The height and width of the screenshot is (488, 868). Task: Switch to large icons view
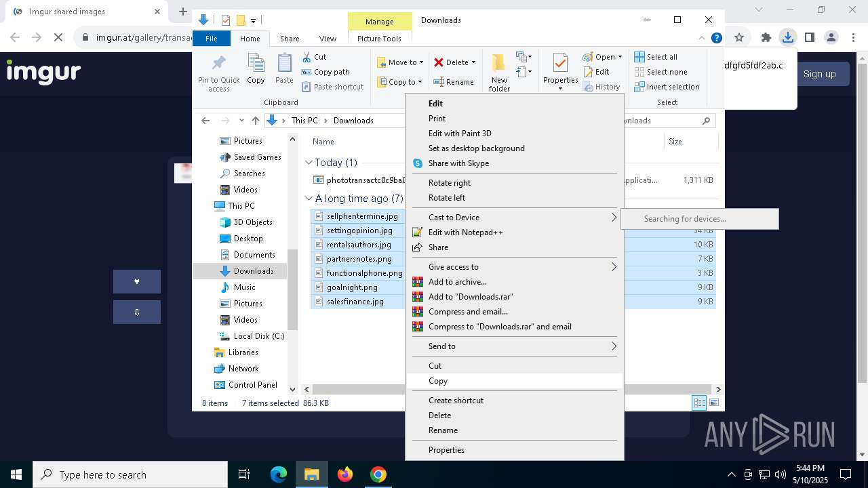pyautogui.click(x=713, y=403)
